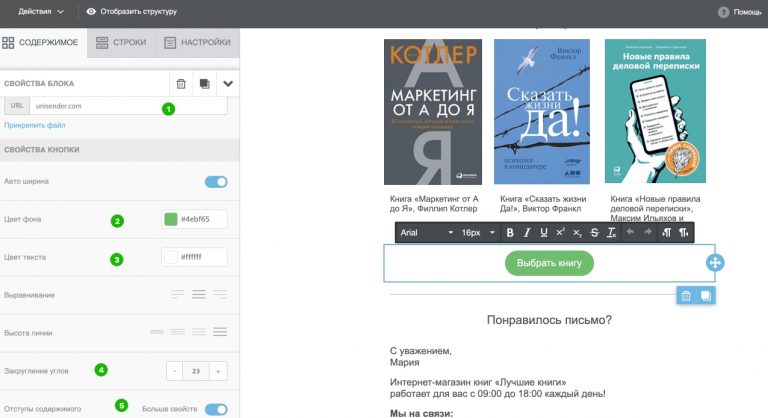Redo using the right arrow in toolbar
768x418 pixels.
click(x=648, y=232)
